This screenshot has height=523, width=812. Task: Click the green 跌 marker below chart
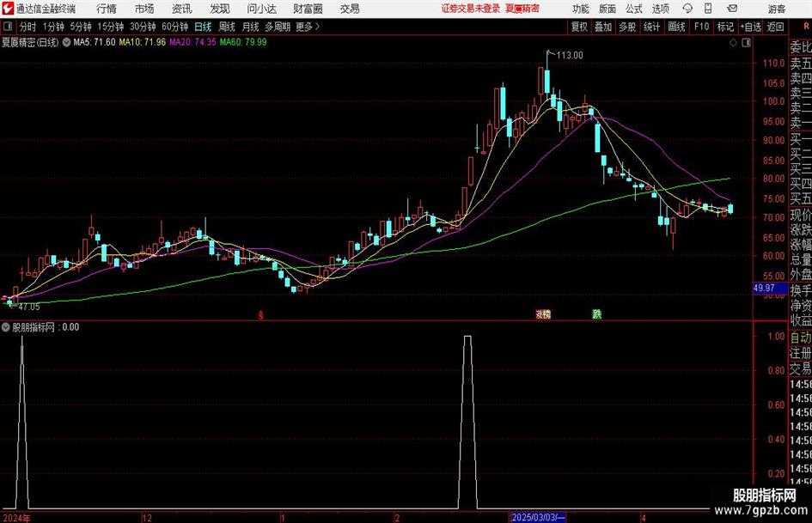(x=597, y=314)
